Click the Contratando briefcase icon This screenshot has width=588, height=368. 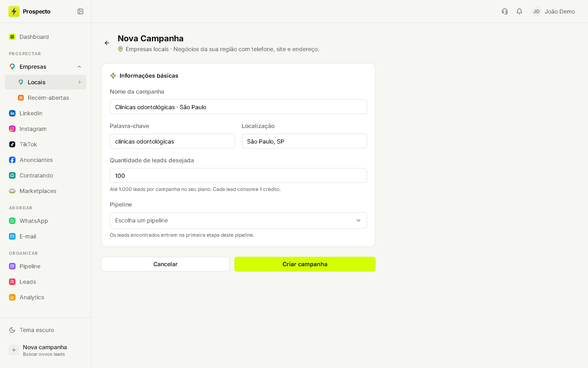point(12,175)
